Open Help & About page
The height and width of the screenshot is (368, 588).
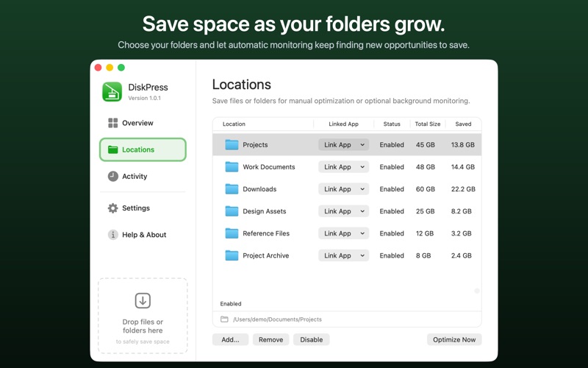click(x=143, y=235)
